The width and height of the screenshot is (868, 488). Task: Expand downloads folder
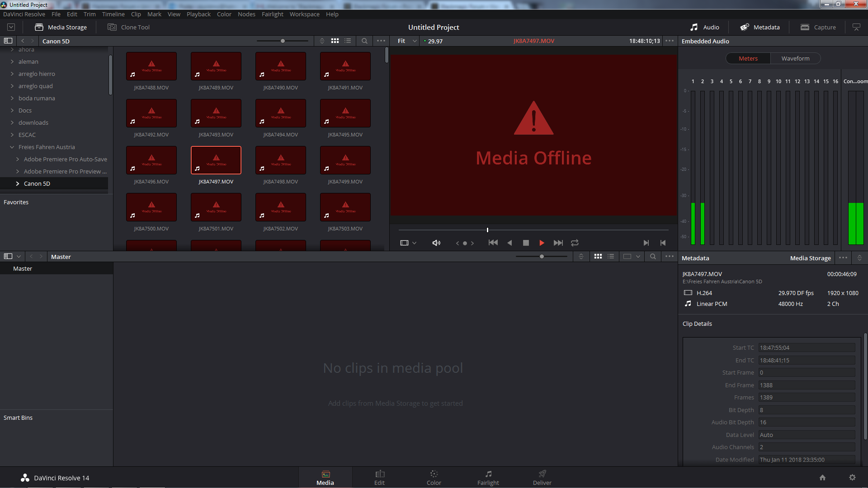[x=12, y=122]
